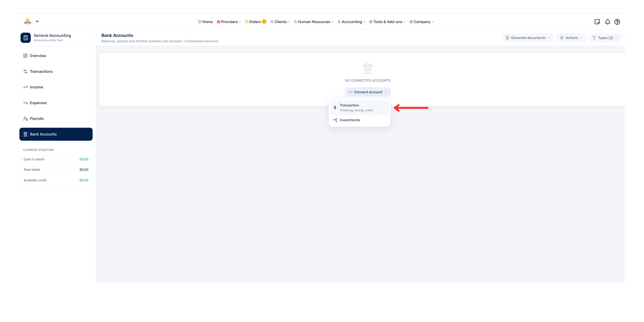644x322 pixels.
Task: Open the notes icon in top bar
Action: (597, 22)
